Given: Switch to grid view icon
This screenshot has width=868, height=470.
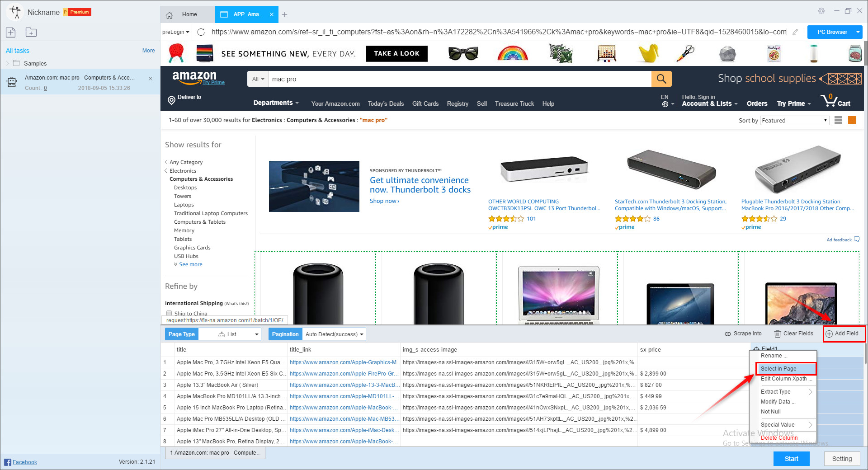Looking at the screenshot, I should click(x=852, y=120).
